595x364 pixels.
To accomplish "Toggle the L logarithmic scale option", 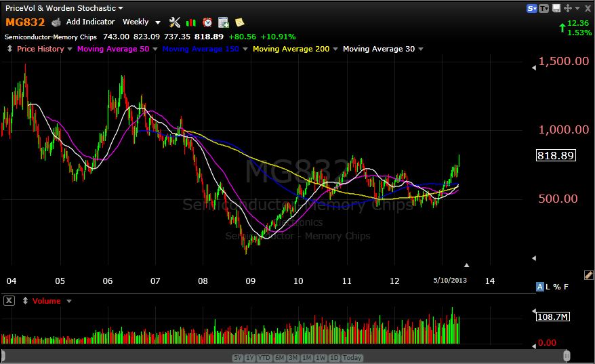I will point(548,287).
